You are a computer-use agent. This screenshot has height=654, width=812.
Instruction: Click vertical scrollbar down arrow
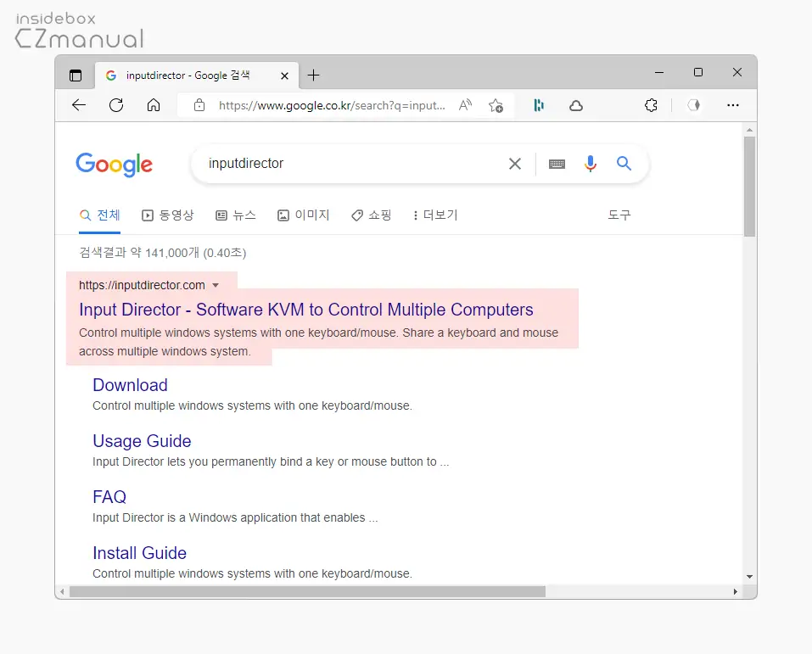pyautogui.click(x=749, y=577)
